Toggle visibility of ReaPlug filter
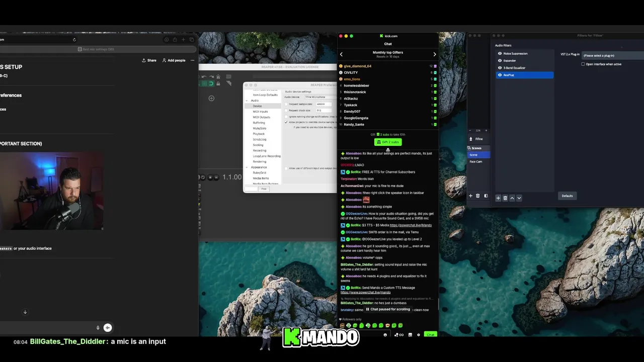644x362 pixels. (500, 75)
